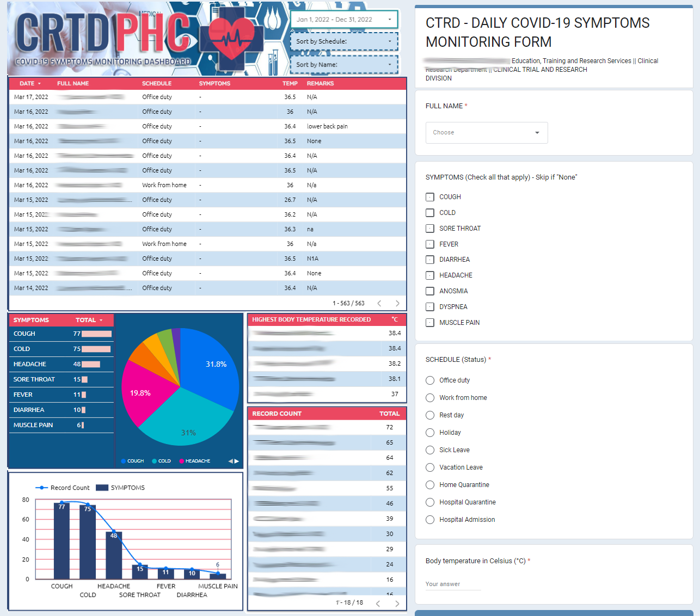This screenshot has height=616, width=700.
Task: Open the FULL NAME Choose dropdown
Action: click(487, 132)
